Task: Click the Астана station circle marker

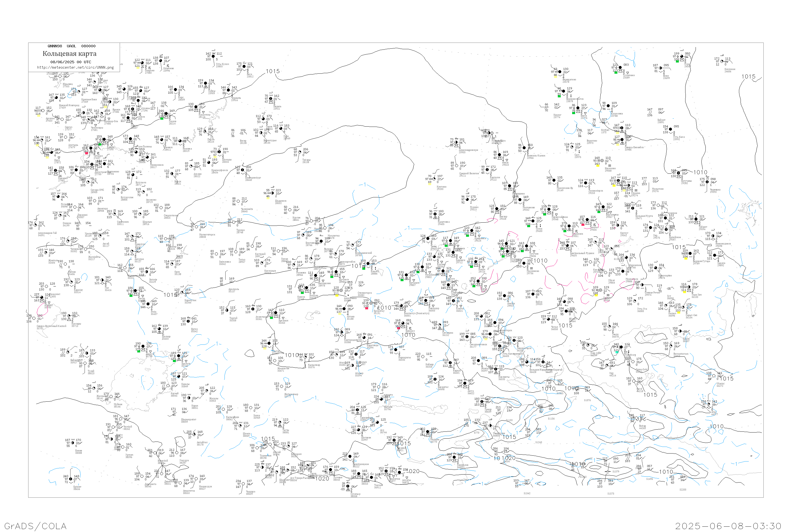Action: point(344,309)
